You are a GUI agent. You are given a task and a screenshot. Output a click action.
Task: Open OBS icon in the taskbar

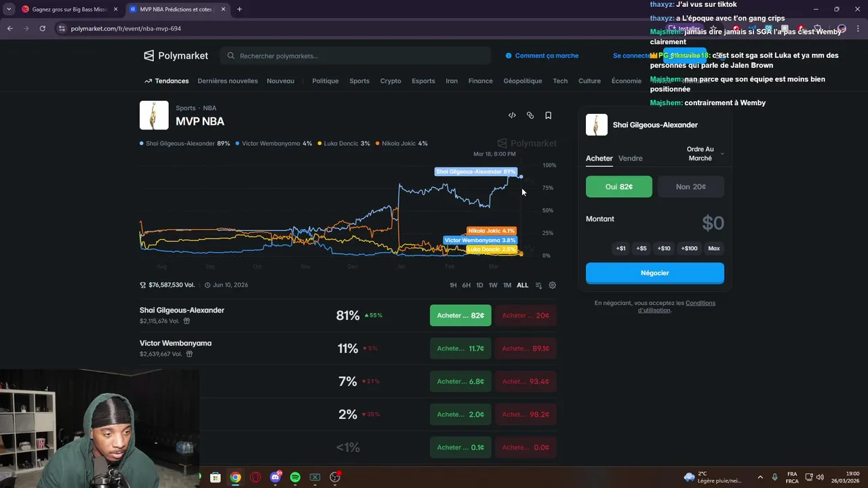(x=335, y=477)
